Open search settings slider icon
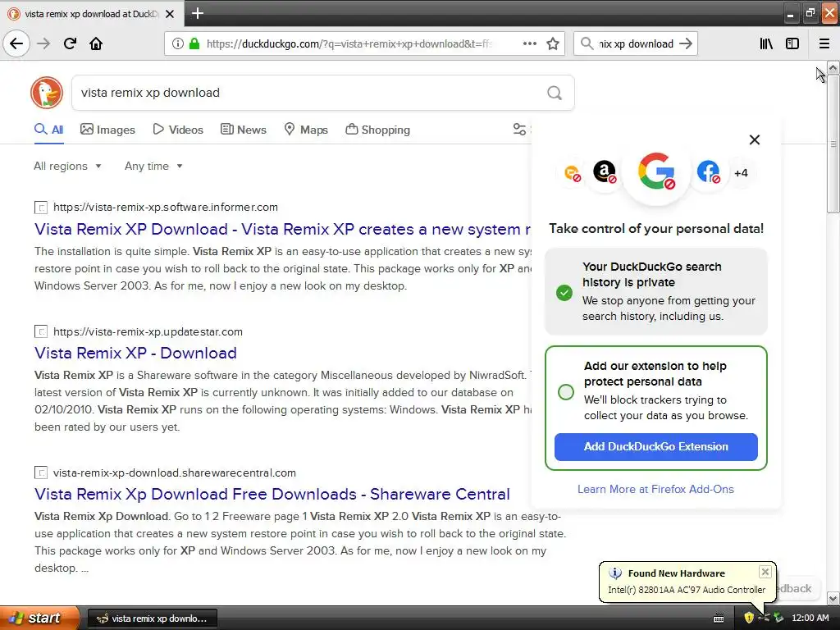 pos(519,129)
